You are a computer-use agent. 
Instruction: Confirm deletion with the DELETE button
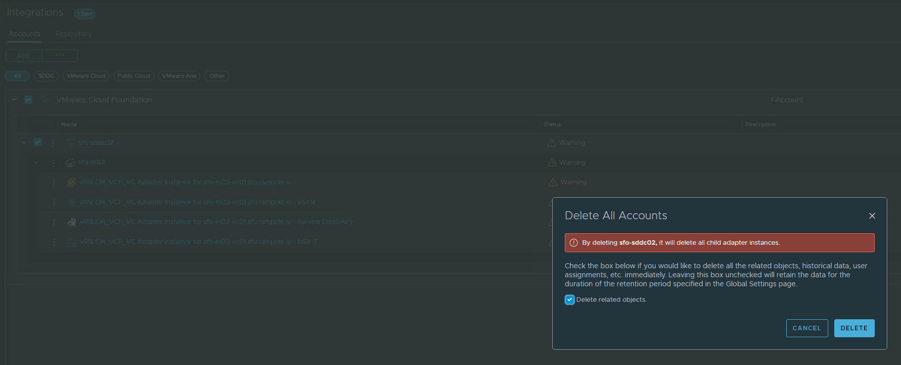[x=854, y=328]
